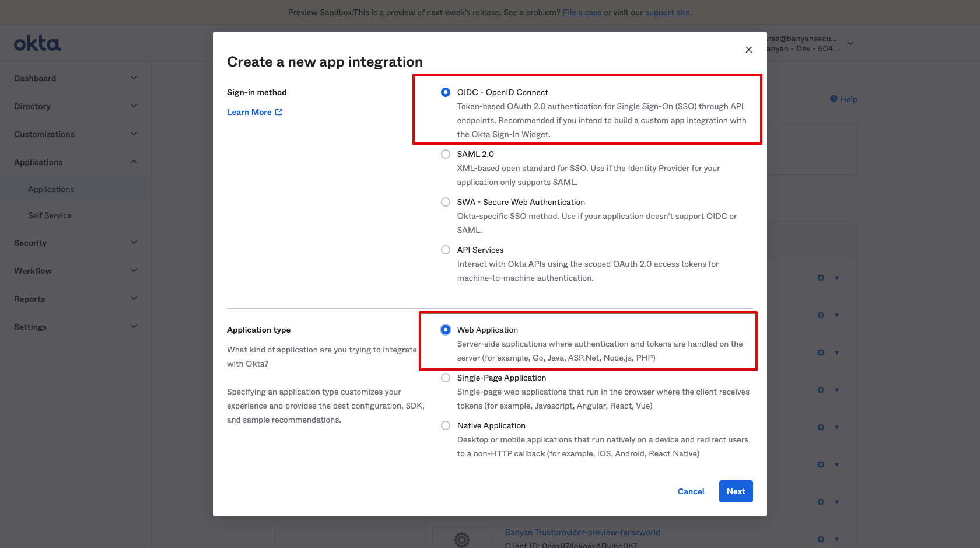Select API Services sign-in method

click(446, 250)
